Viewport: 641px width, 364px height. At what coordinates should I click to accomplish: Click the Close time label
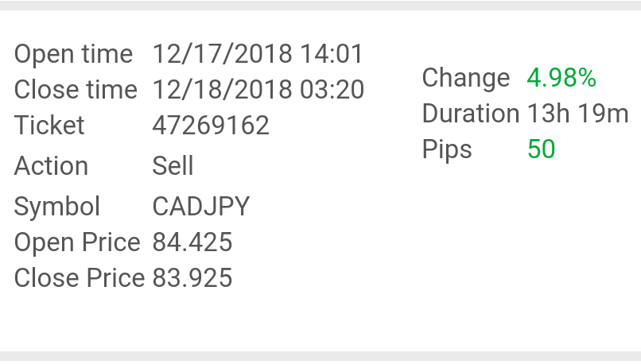[76, 90]
